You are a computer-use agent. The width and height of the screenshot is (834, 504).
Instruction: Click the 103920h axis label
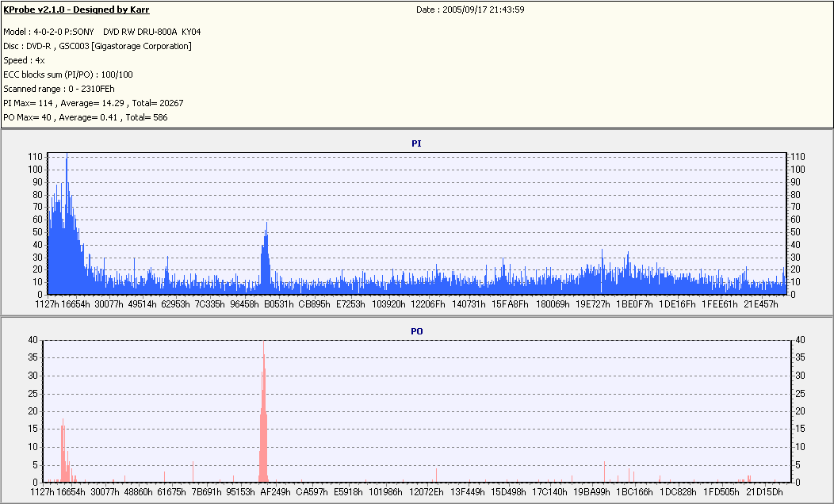[x=388, y=304]
